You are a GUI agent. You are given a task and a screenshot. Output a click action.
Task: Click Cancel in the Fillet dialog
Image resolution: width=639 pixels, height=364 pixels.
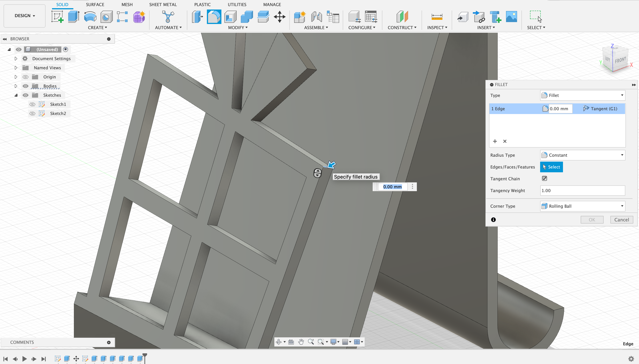pos(621,220)
